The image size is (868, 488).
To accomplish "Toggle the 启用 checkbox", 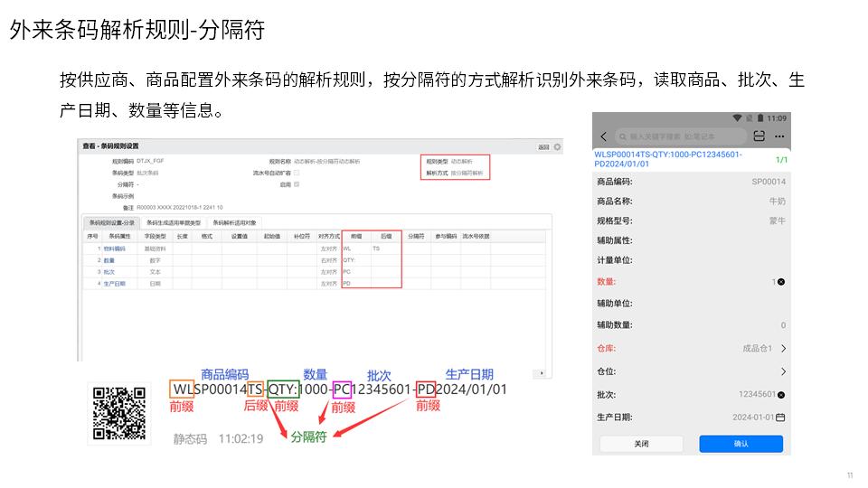I will tap(297, 183).
